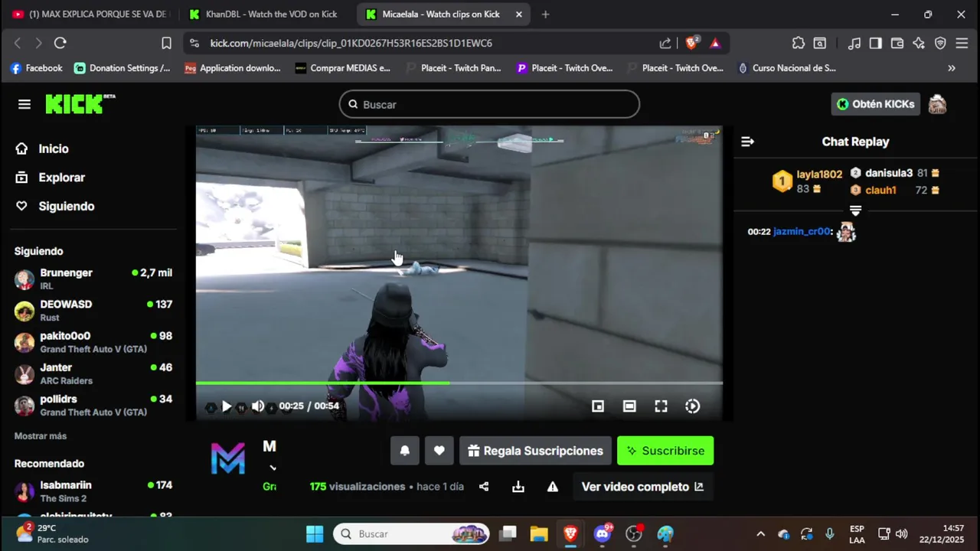Click jazmin_cr00 username in chat replay
The width and height of the screenshot is (980, 551).
click(802, 232)
